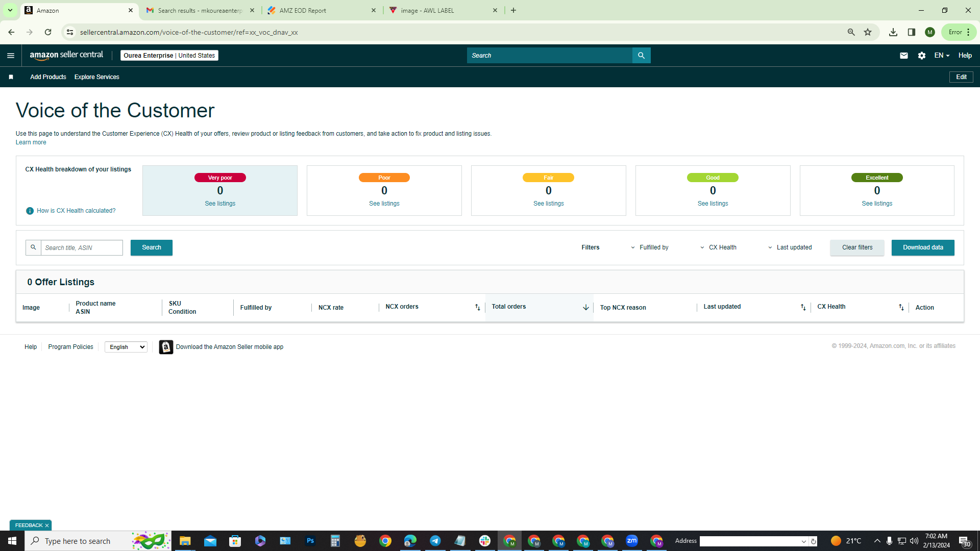Open the messages envelope icon
Viewport: 980px width, 551px height.
click(903, 56)
